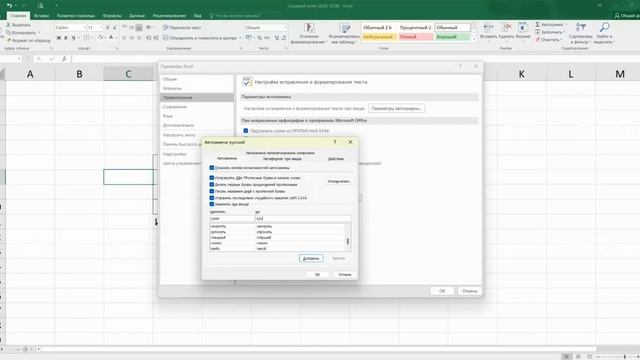640x360 pixels.
Task: Open Find & Select magnifier (Найти и выделить)
Action: 604,33
